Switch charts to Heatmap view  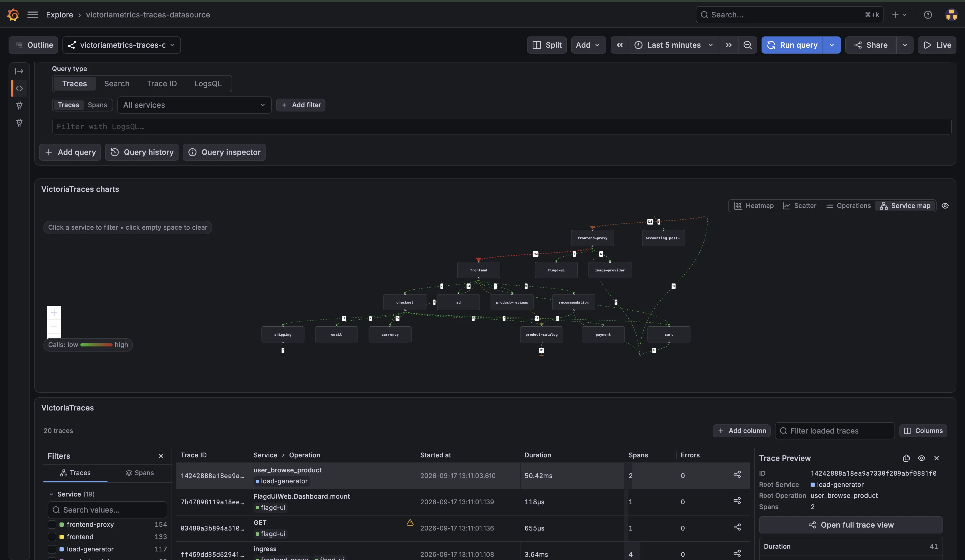[754, 206]
